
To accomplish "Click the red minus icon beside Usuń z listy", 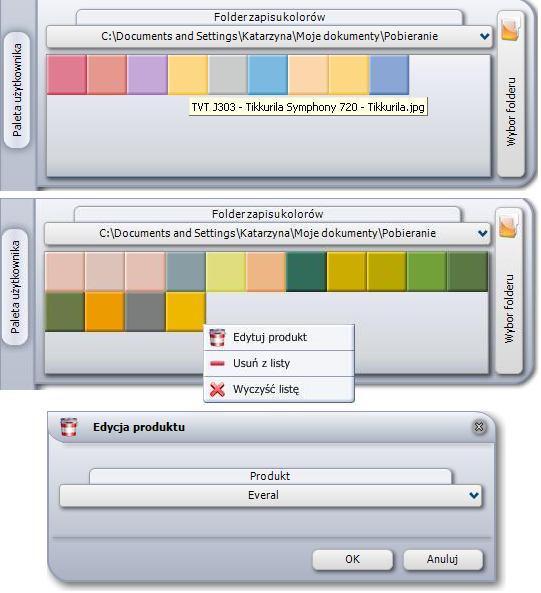I will point(217,364).
